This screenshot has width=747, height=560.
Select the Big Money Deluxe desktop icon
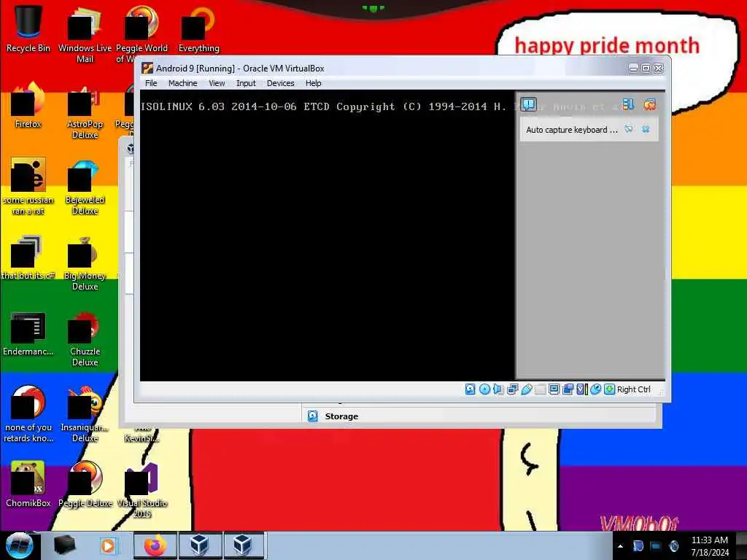(85, 262)
